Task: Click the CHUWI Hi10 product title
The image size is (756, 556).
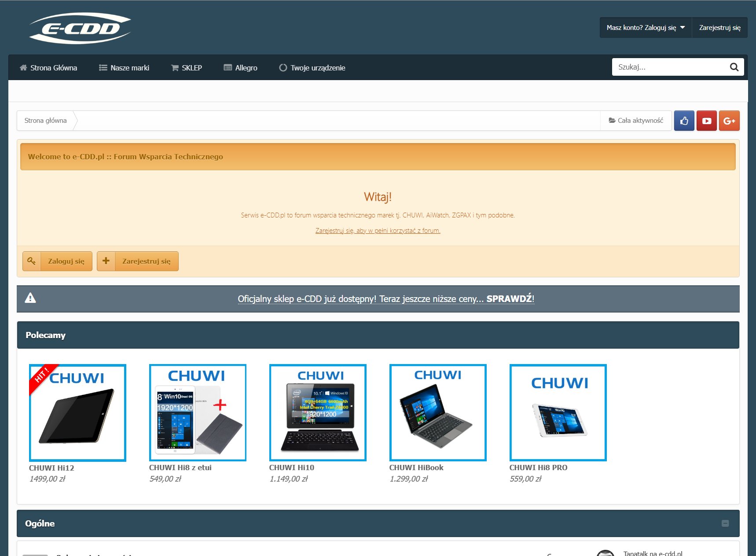Action: pos(292,468)
